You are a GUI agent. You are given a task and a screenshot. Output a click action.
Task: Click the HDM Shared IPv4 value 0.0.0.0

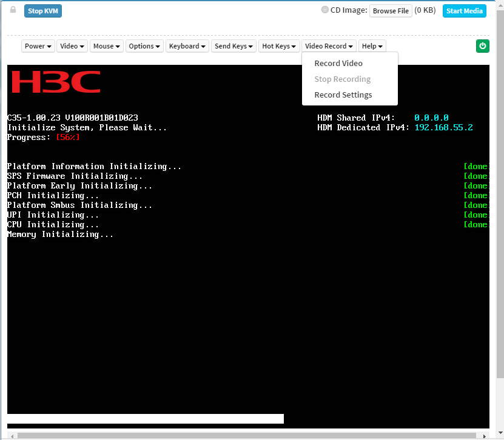(431, 118)
